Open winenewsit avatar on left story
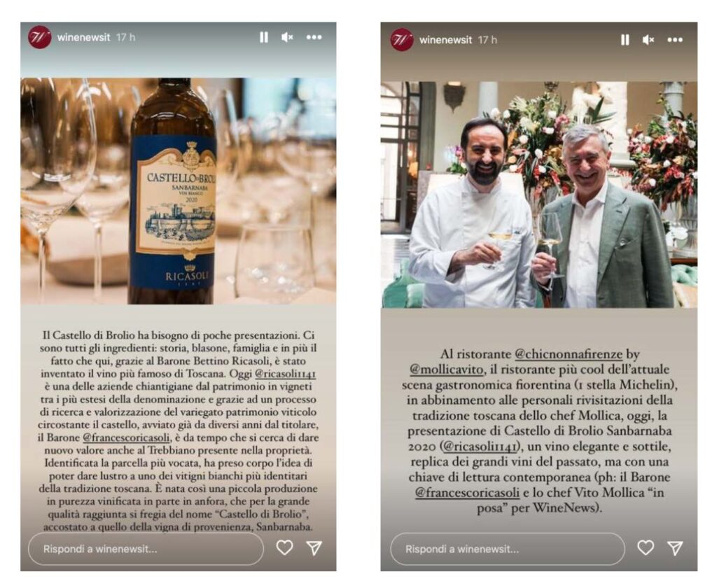 coord(40,38)
